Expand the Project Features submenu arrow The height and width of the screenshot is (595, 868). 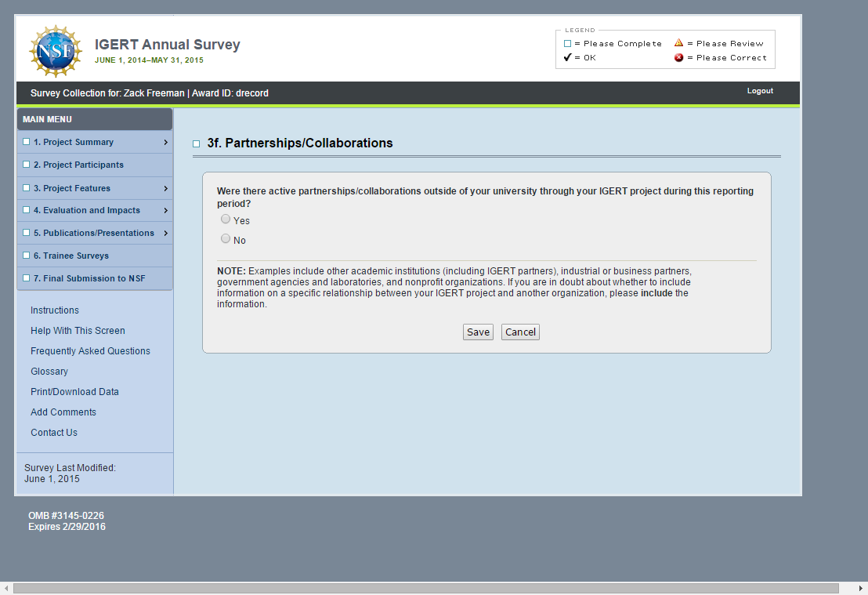pos(165,188)
